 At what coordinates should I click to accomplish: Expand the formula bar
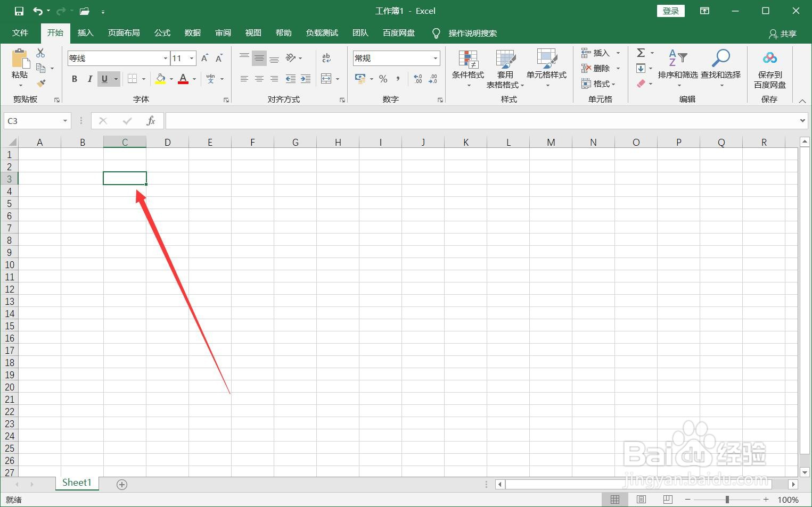(803, 121)
